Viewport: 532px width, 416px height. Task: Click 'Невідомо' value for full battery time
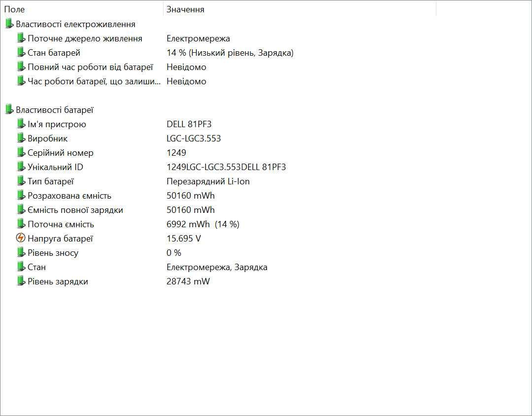186,67
